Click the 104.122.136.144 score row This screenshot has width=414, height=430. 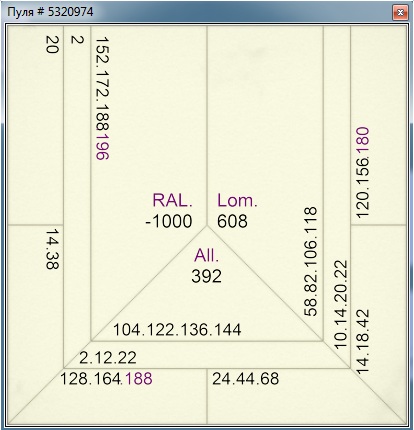coord(177,330)
